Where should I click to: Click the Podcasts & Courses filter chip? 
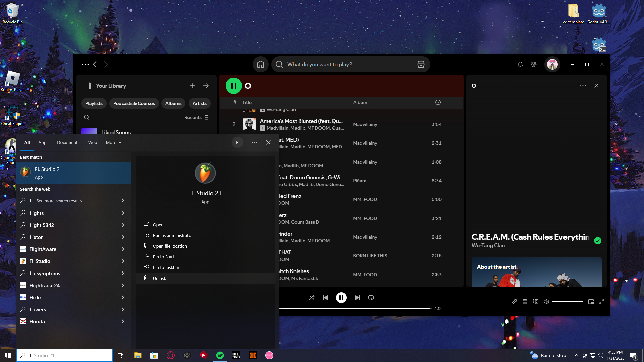134,103
